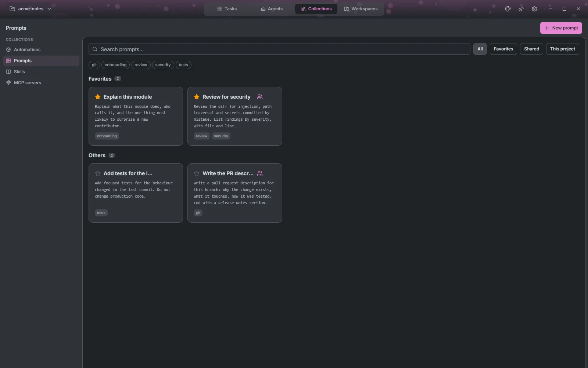Select the Collections tab
The width and height of the screenshot is (588, 368).
(x=316, y=9)
